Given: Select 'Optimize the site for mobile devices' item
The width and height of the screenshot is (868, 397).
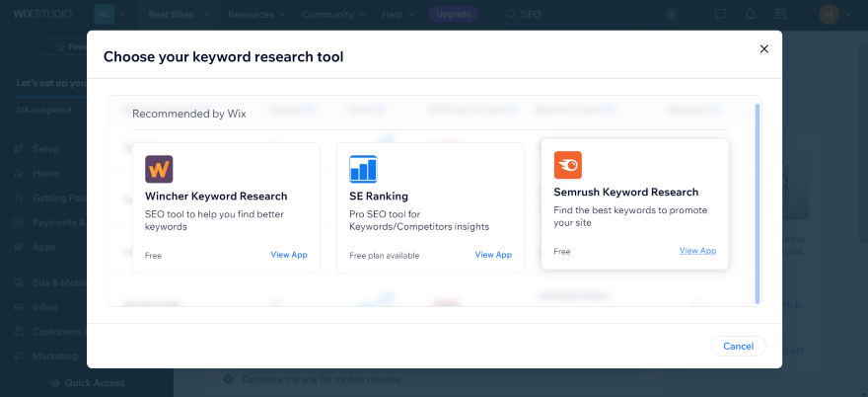Looking at the screenshot, I should point(322,379).
